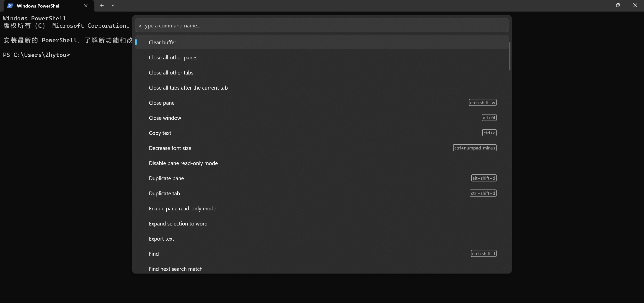Screen dimensions: 644x303
Task: Choose Close all other panes
Action: pos(322,57)
